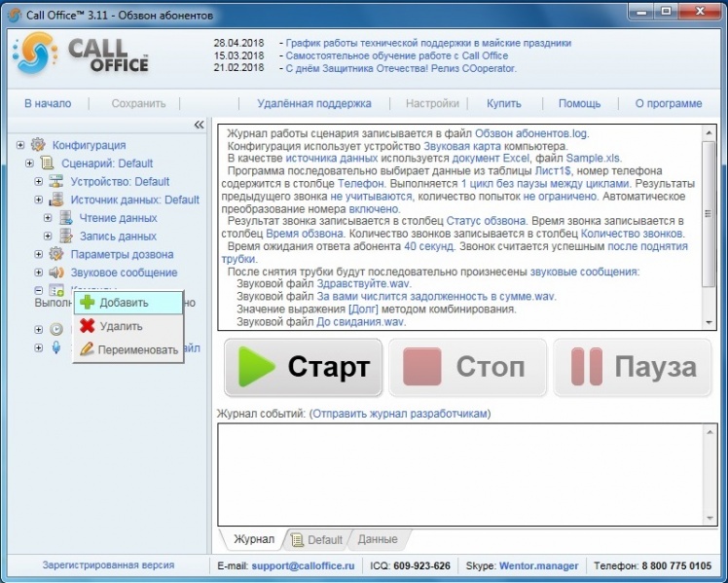
Task: Click inside the empty event log area
Action: [460, 475]
